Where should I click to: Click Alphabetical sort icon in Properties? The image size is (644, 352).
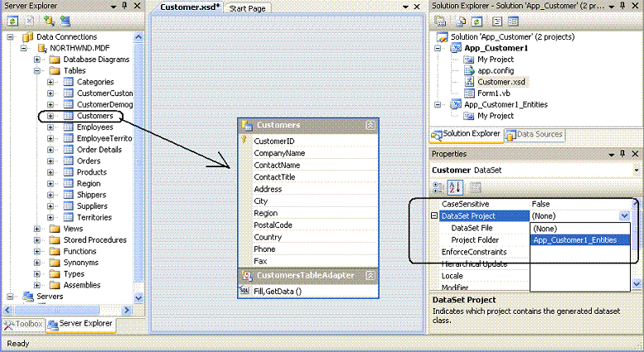coord(455,188)
